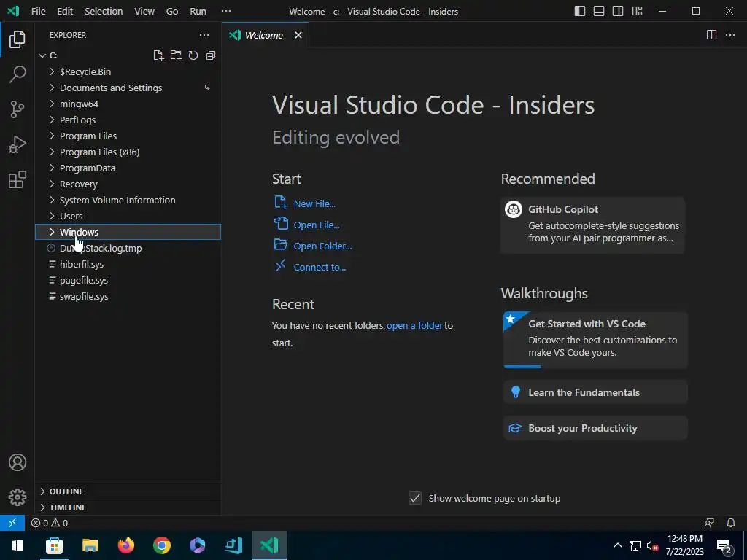Select the hiberfil.sys file
Viewport: 747px width, 560px height.
coord(128,264)
